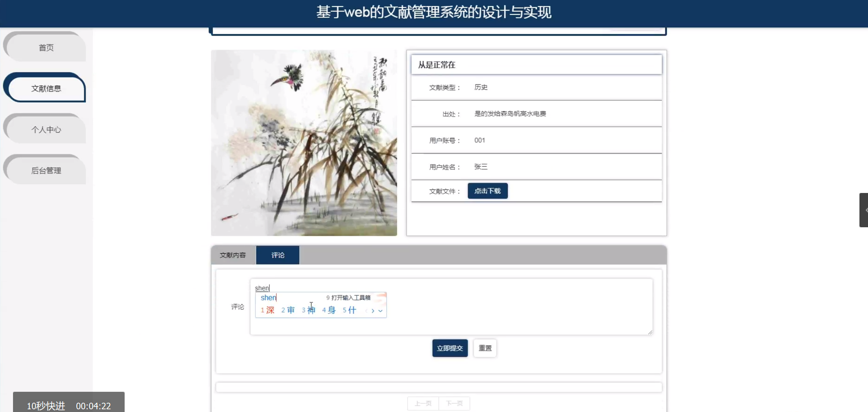Open 打开输入工具箱 in the IME popup
This screenshot has width=868, height=412.
348,298
